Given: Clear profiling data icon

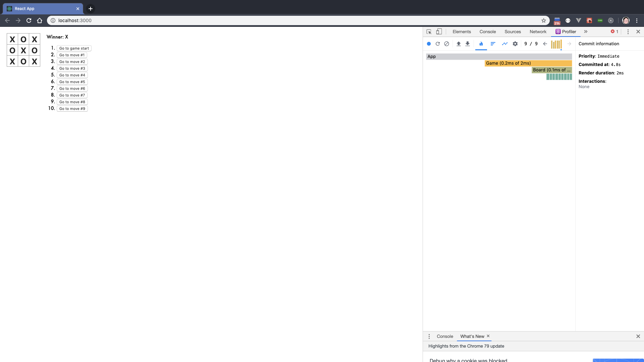Looking at the screenshot, I should coord(446,44).
